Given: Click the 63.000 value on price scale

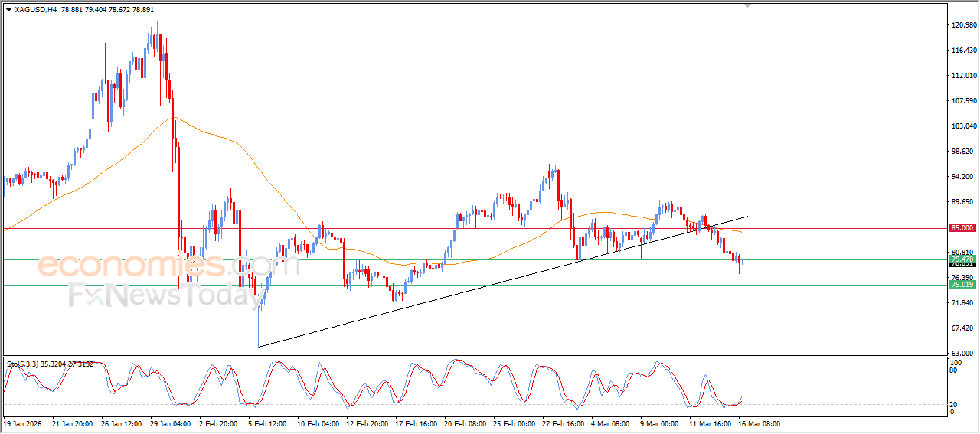Looking at the screenshot, I should (x=963, y=353).
